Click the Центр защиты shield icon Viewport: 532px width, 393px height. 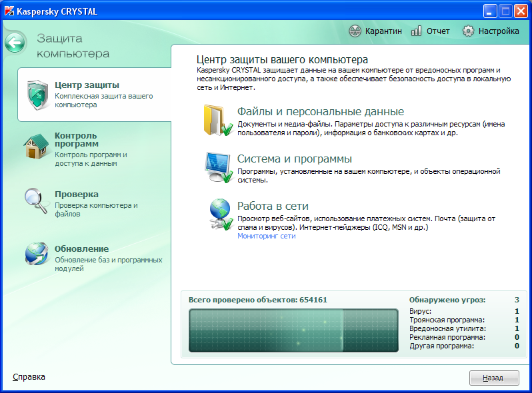[37, 95]
